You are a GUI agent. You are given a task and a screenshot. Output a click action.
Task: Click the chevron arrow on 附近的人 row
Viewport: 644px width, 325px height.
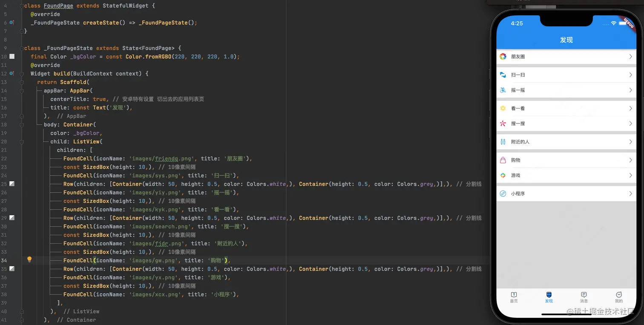(x=630, y=142)
